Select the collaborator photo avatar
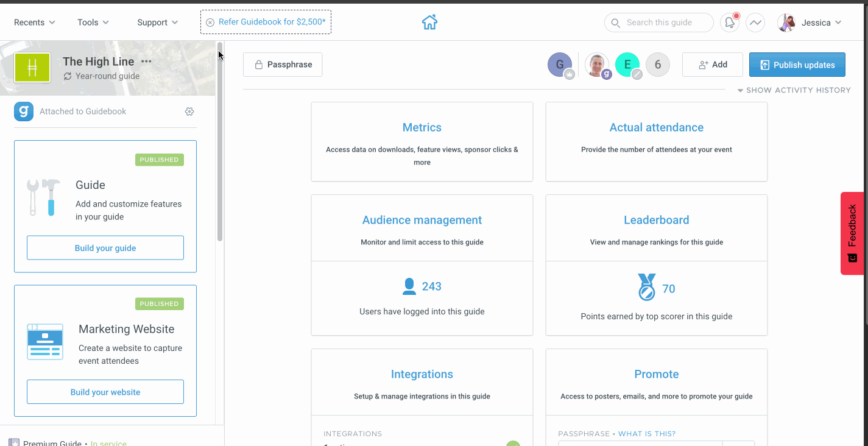868x446 pixels. pos(597,65)
